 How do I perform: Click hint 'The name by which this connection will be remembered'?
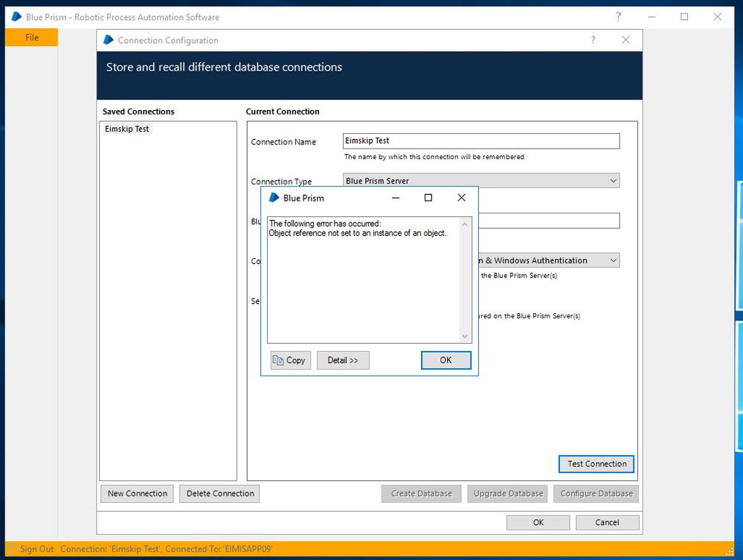[434, 157]
